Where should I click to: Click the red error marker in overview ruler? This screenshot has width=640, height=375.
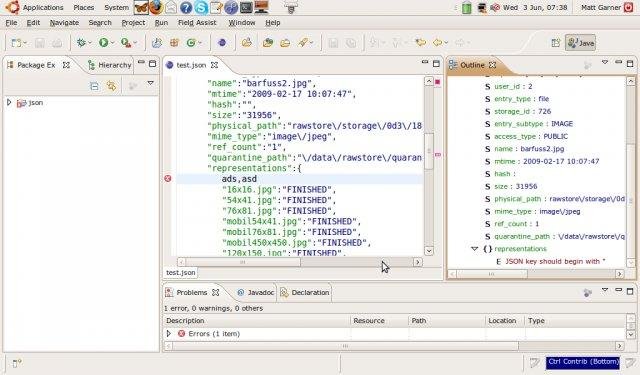(438, 82)
